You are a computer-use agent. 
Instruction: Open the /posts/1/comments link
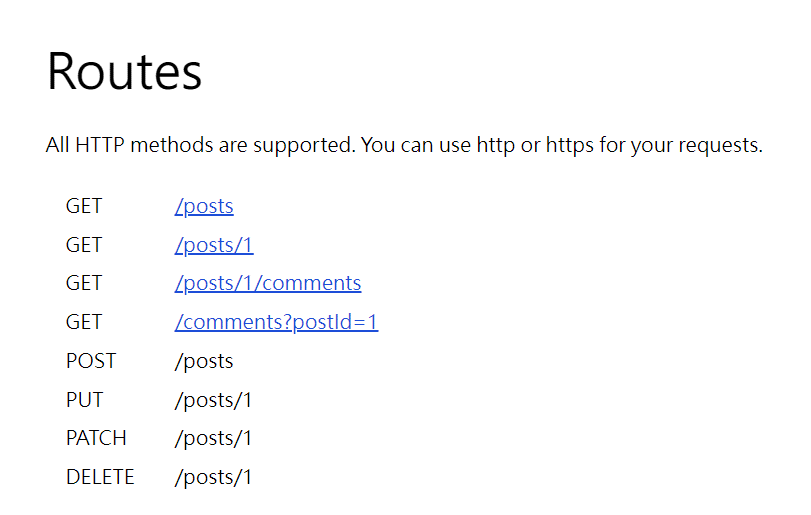tap(267, 283)
